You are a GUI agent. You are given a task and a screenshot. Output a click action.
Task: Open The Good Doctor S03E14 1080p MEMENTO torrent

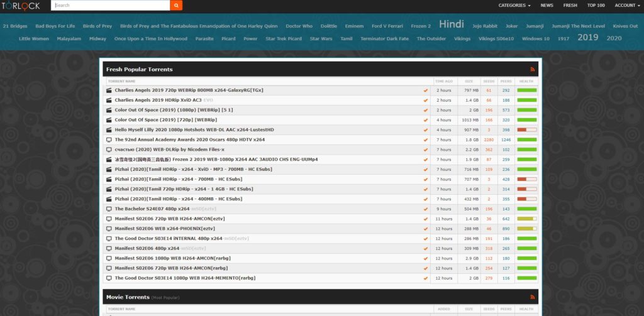pos(185,278)
